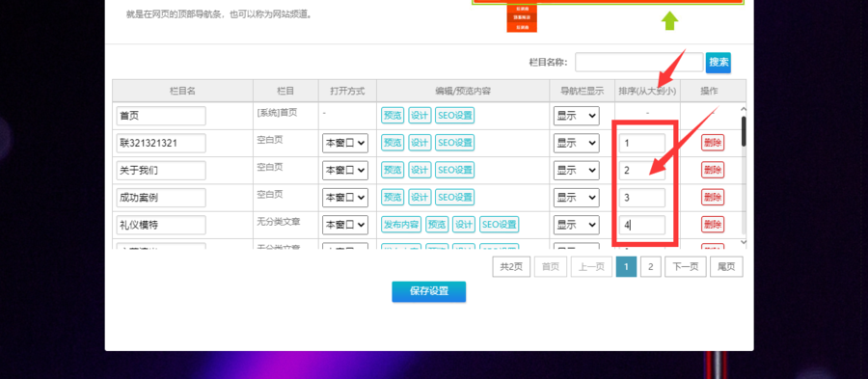Open SEO设置 for the 联321321321 row
This screenshot has height=379, width=868.
(x=454, y=143)
